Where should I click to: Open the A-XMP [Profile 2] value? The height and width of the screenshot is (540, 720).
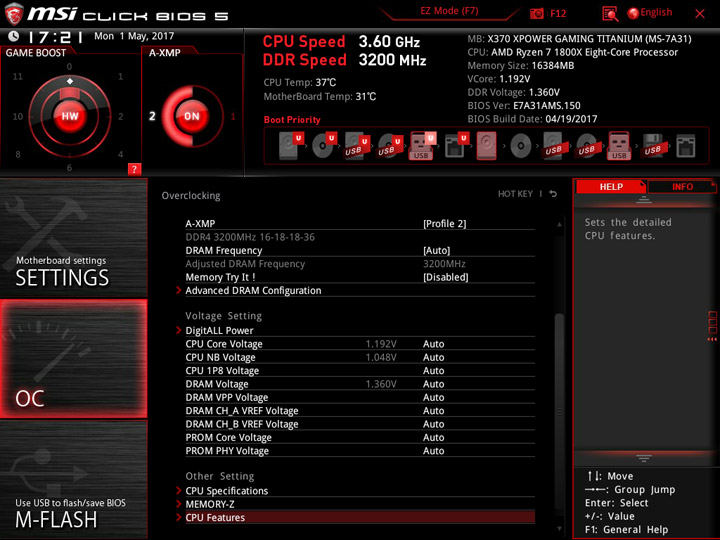tap(444, 224)
